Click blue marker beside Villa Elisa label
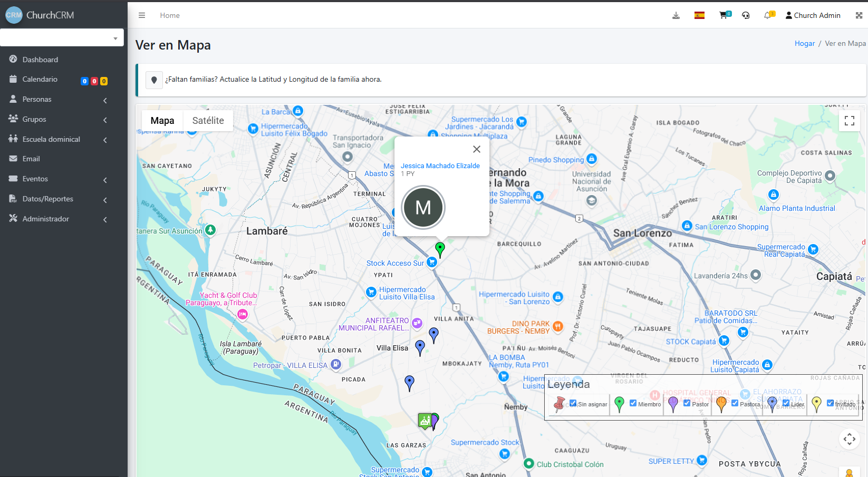Viewport: 868px width, 477px height. tap(420, 347)
